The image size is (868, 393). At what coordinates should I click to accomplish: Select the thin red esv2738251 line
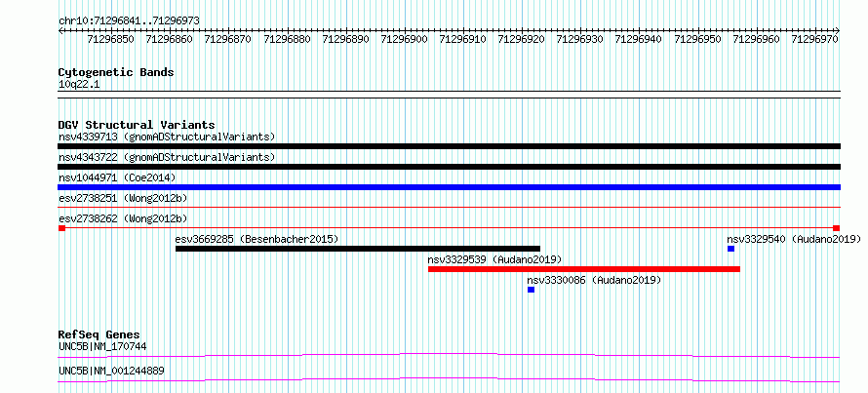point(449,208)
